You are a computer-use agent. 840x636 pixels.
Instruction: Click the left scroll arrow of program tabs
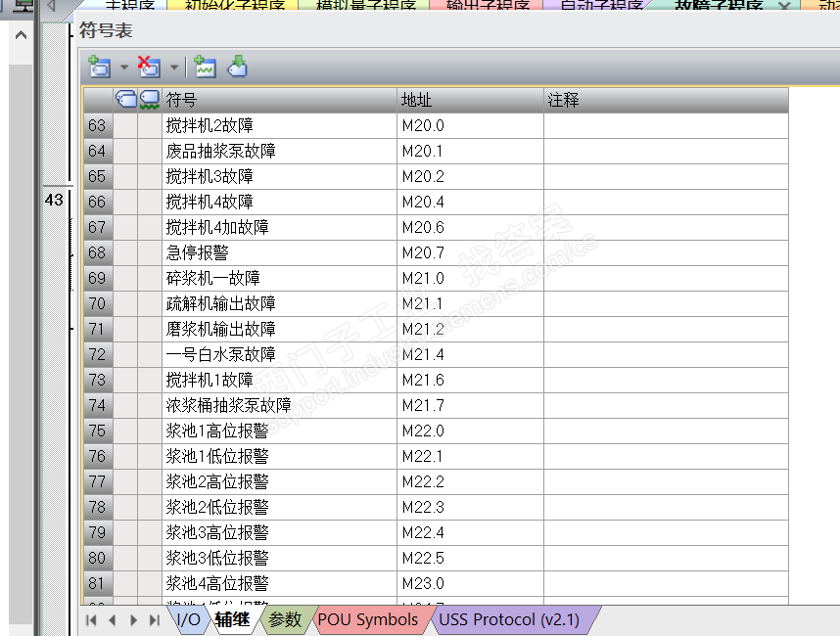[x=51, y=6]
